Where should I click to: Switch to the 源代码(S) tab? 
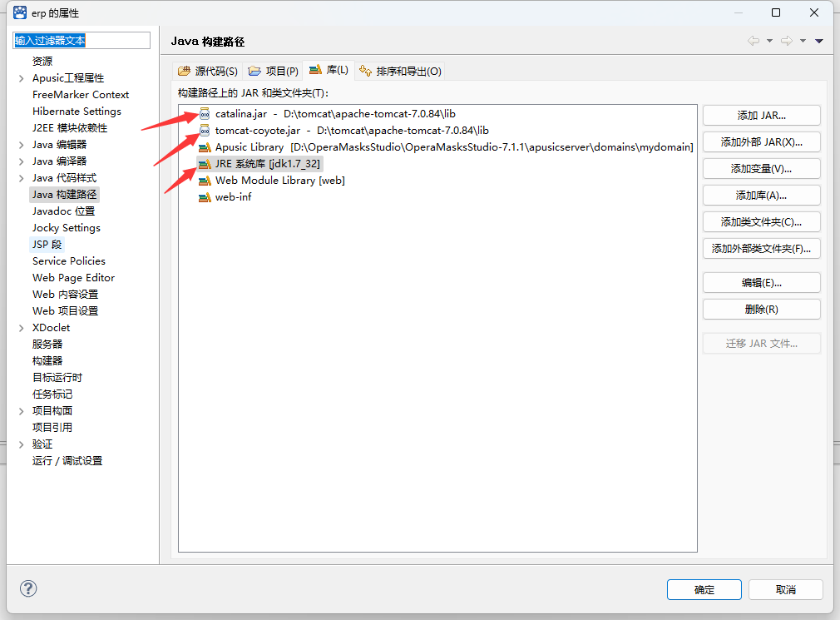[x=208, y=71]
